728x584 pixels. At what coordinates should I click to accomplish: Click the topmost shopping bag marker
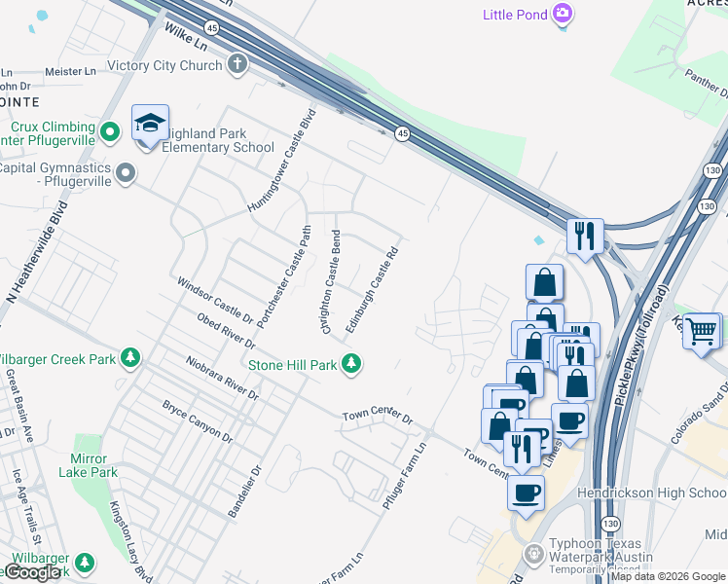coord(545,283)
